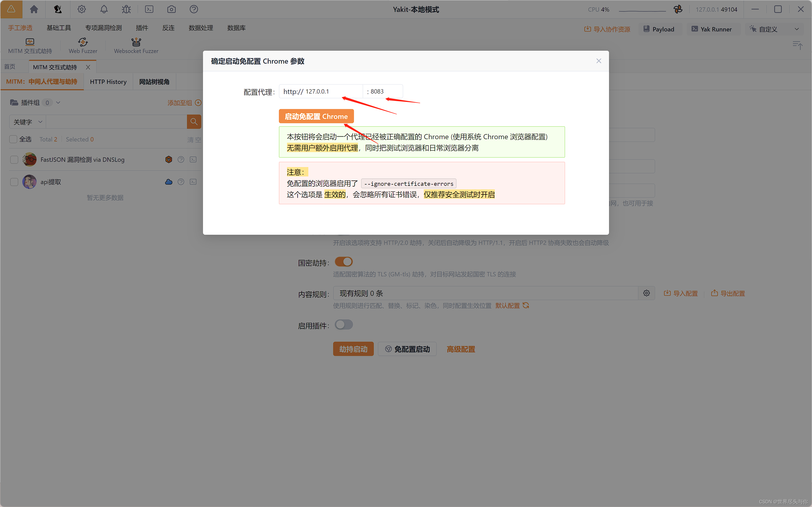
Task: Open the 反连 menu
Action: 168,28
